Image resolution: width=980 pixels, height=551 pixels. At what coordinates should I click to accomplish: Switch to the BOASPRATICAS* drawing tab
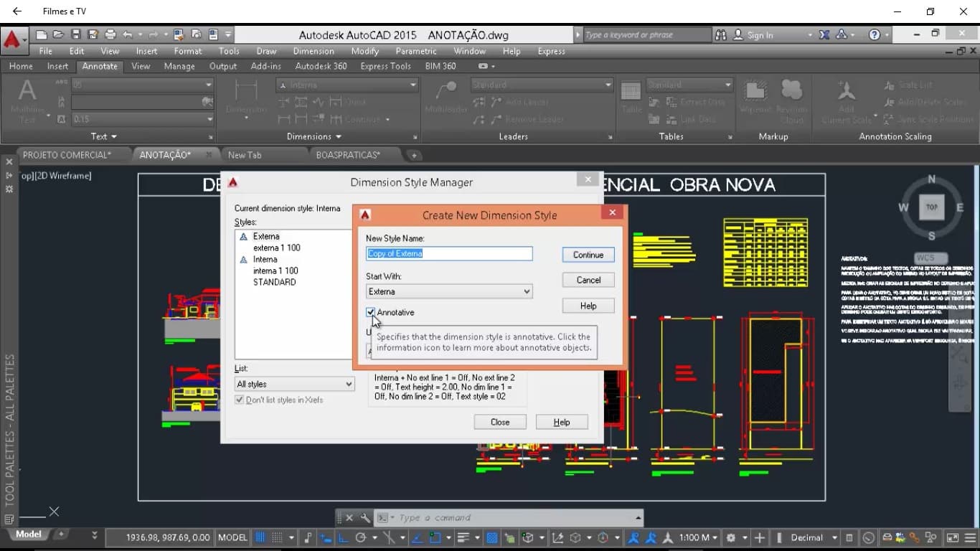348,154
